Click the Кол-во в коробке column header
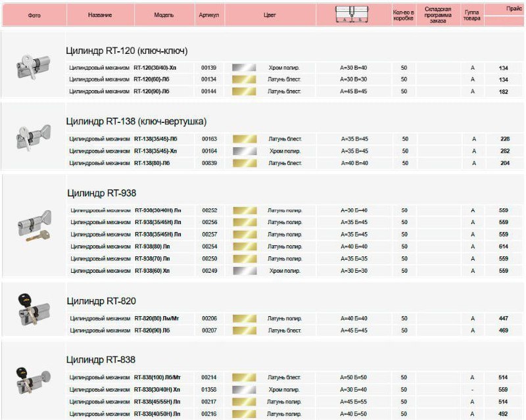 [x=404, y=15]
